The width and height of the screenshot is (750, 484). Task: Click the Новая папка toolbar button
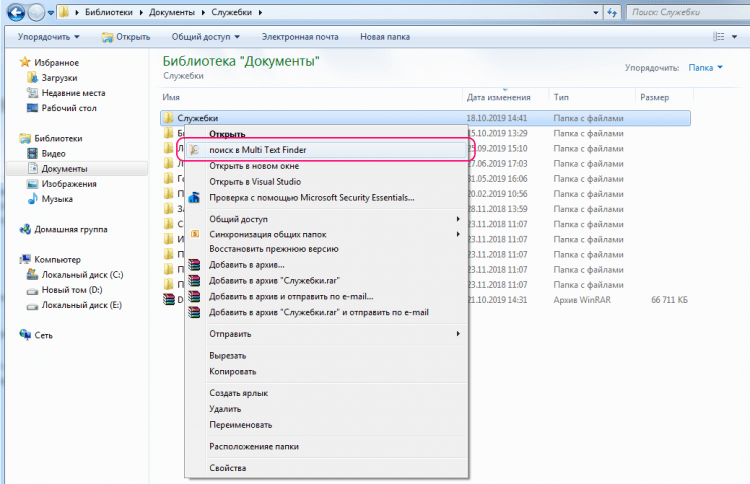(x=385, y=37)
